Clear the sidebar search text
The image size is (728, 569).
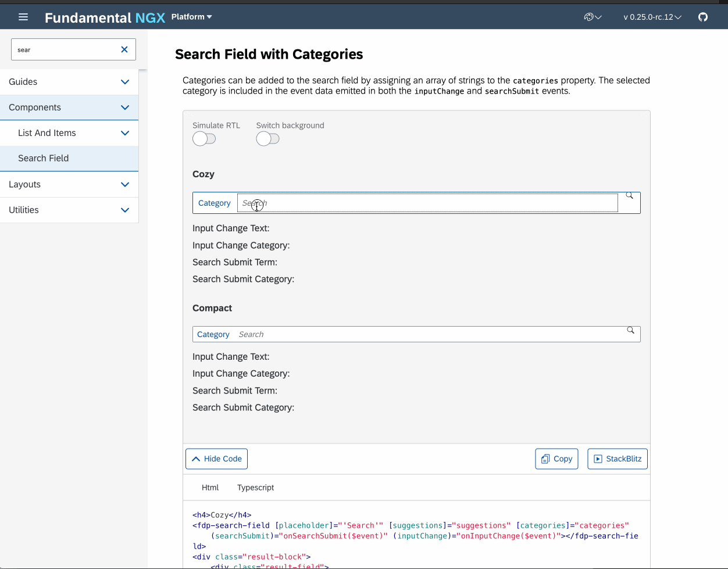(124, 49)
